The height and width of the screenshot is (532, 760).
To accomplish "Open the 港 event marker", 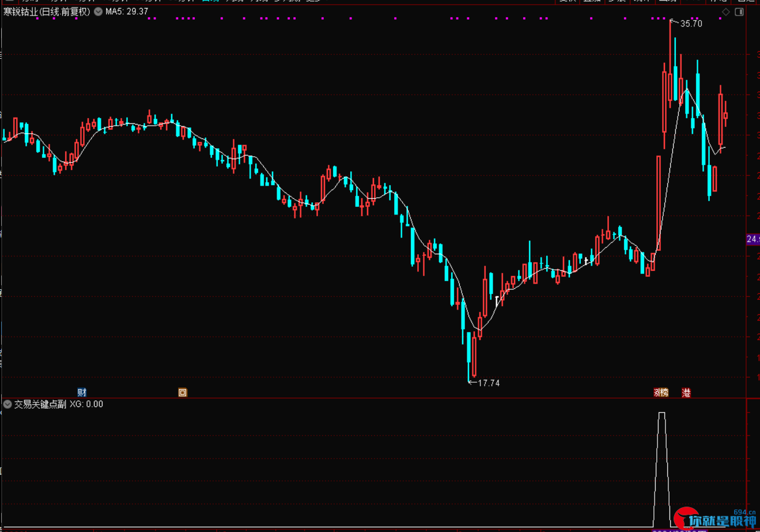I will 686,393.
